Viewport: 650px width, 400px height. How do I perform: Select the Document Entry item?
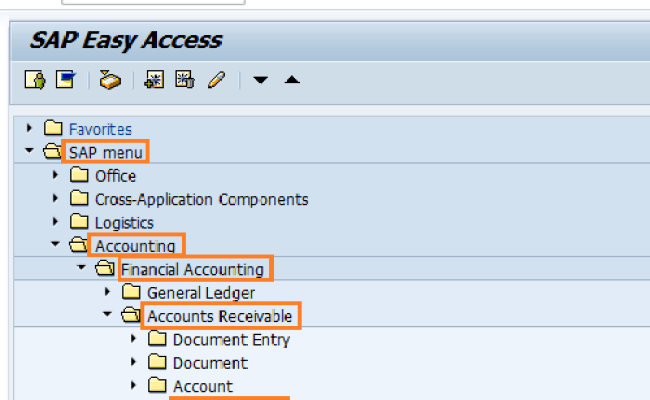231,340
